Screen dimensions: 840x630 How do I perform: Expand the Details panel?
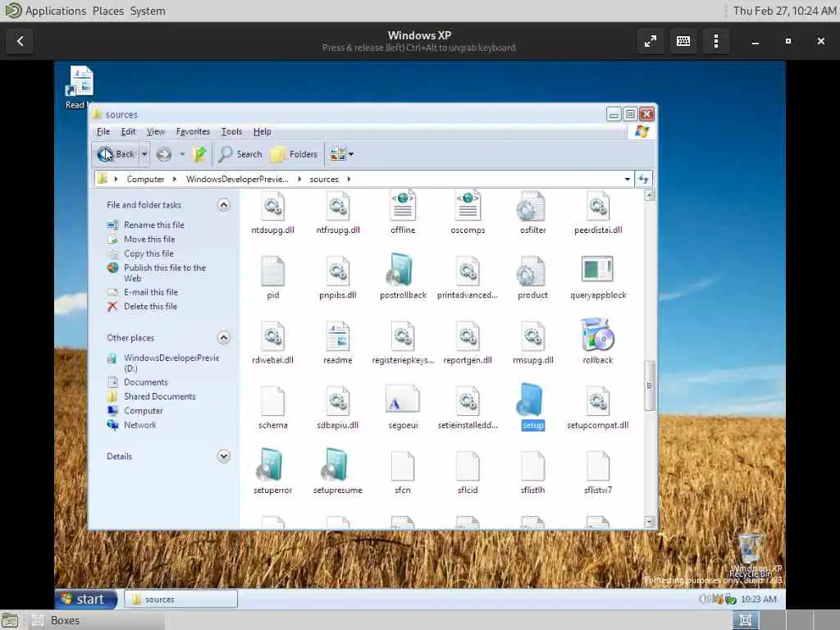[x=224, y=456]
